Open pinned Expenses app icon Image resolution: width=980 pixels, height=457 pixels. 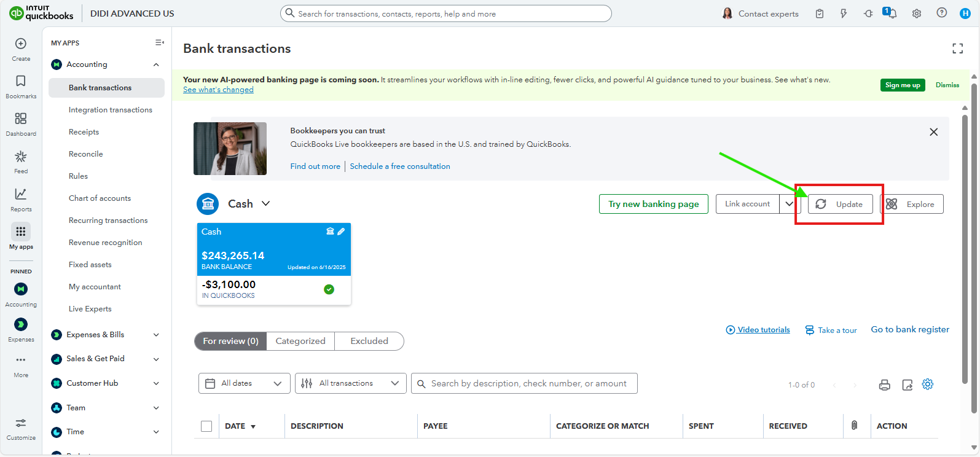coord(21,324)
